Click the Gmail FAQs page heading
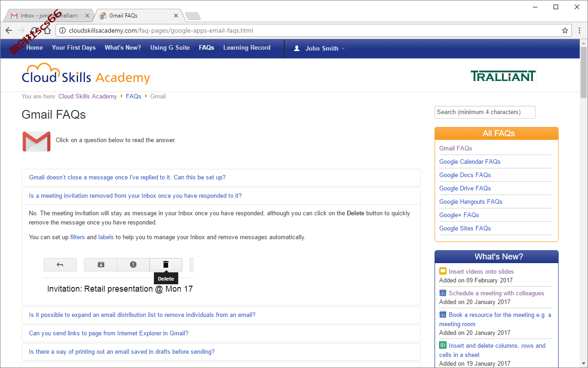 click(x=54, y=115)
